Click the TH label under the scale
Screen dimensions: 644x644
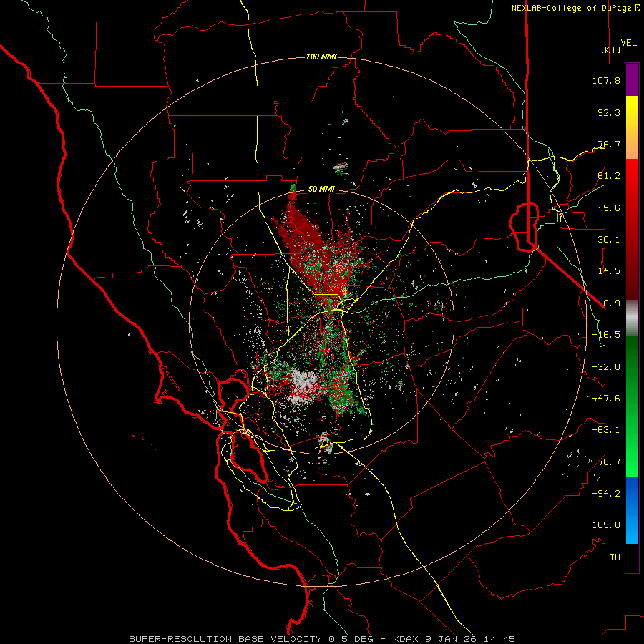(x=615, y=557)
